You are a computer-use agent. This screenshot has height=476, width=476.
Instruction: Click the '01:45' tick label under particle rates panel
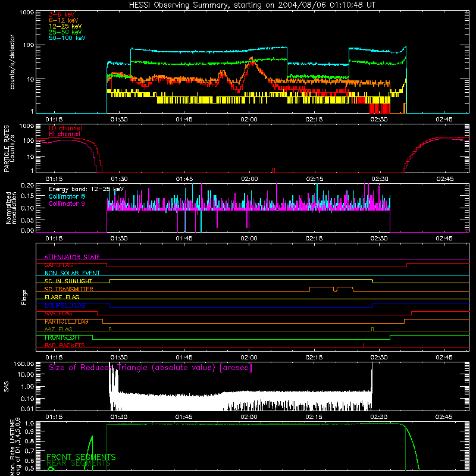coord(184,179)
